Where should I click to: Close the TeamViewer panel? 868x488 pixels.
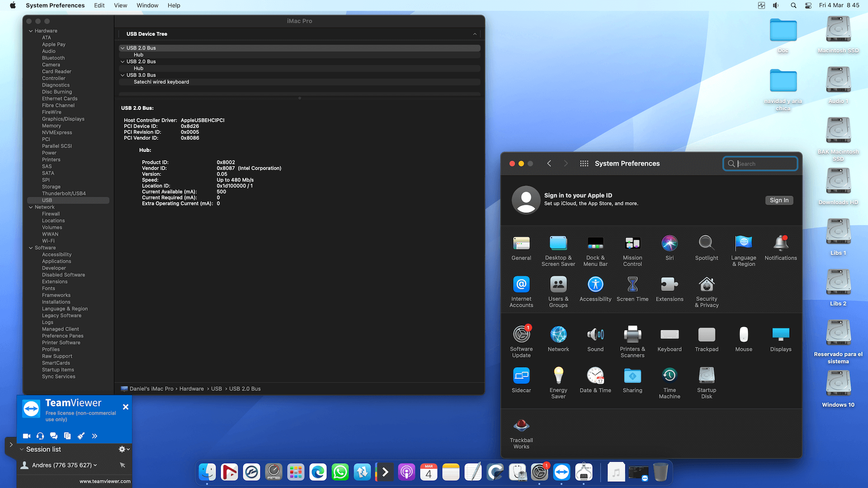click(126, 407)
